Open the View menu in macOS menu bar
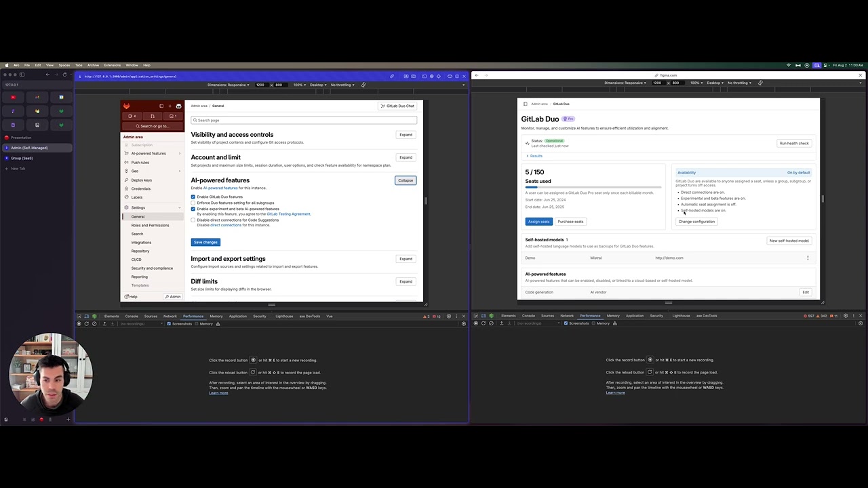Viewport: 868px width, 488px height. pos(50,65)
